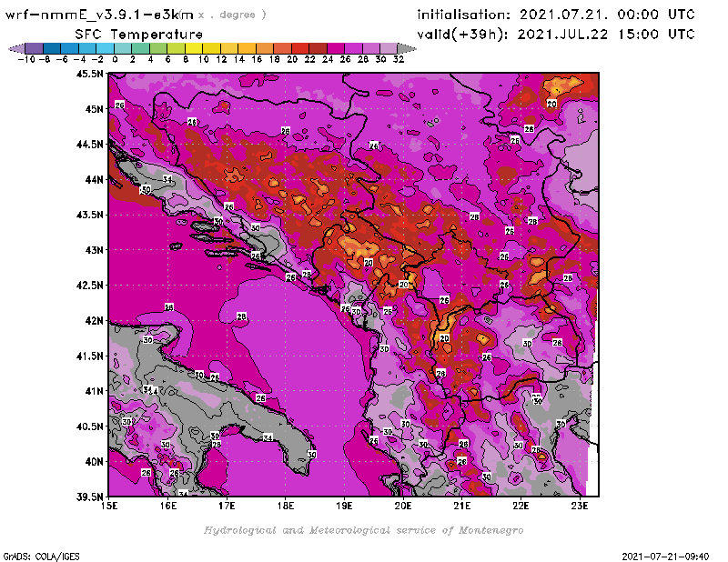Click the 17E longitude axis label
Screen dimensions: 728x562
pos(227,506)
